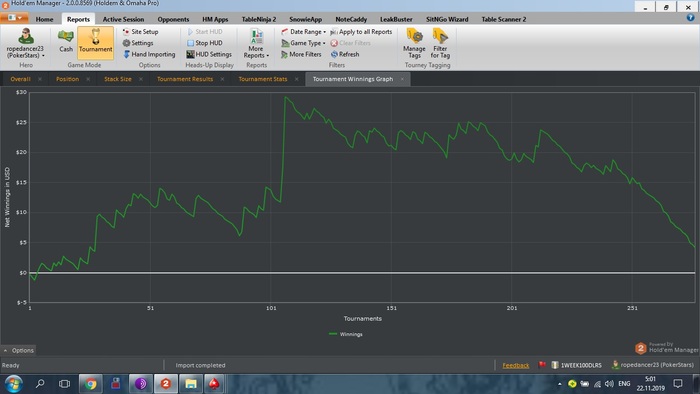Image resolution: width=700 pixels, height=394 pixels.
Task: Open the Active Session tab
Action: click(x=123, y=19)
